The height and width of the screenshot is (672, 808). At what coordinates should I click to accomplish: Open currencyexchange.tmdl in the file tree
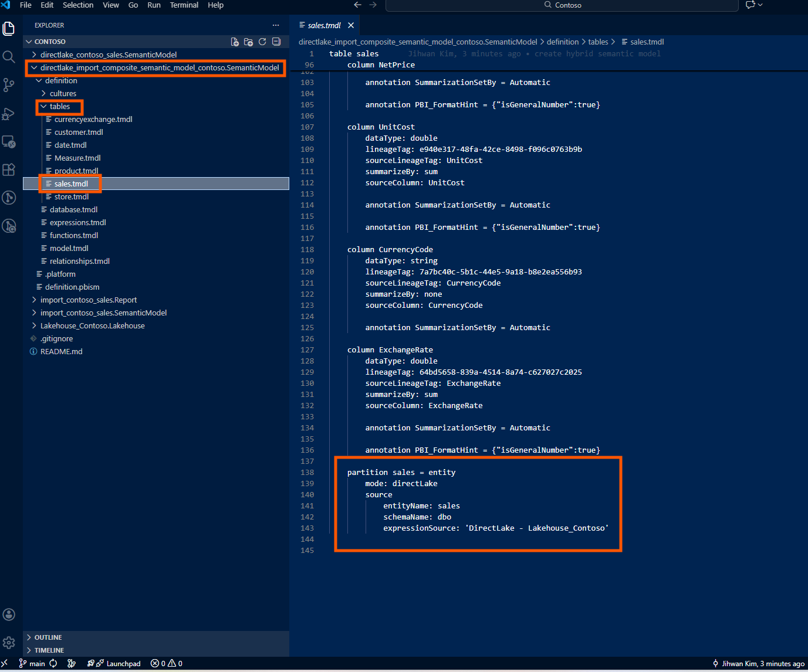coord(156,119)
